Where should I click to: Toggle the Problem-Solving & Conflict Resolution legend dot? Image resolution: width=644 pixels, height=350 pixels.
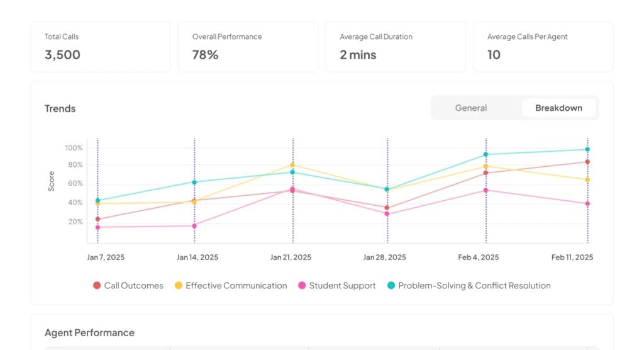[391, 285]
